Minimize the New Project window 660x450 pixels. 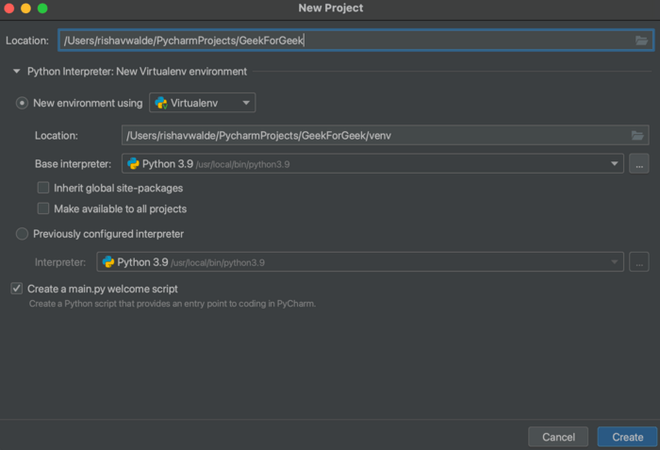26,8
